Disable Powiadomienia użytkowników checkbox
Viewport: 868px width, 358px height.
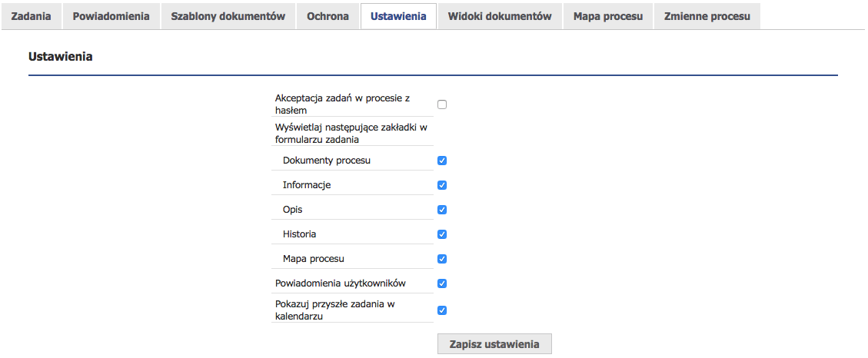click(x=442, y=283)
